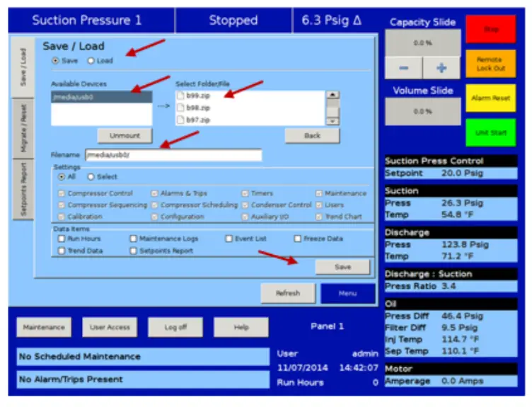The image size is (532, 407).
Task: Toggle Compressor Scheduling checkbox
Action: [x=154, y=205]
